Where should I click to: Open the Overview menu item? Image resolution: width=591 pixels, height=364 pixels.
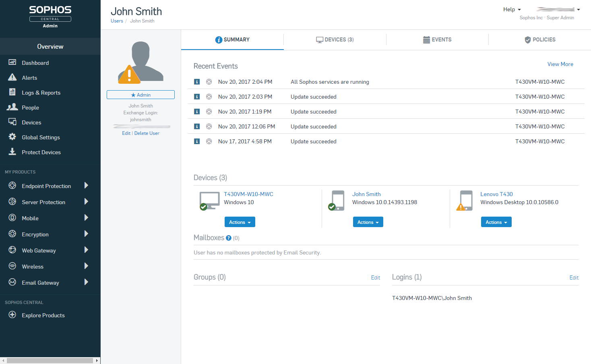[50, 46]
